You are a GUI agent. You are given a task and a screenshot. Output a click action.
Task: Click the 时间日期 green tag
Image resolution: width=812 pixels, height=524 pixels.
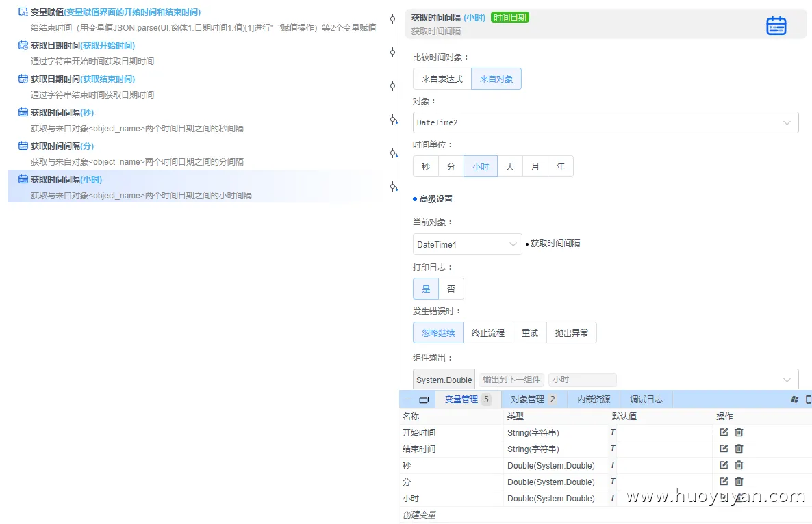(509, 18)
